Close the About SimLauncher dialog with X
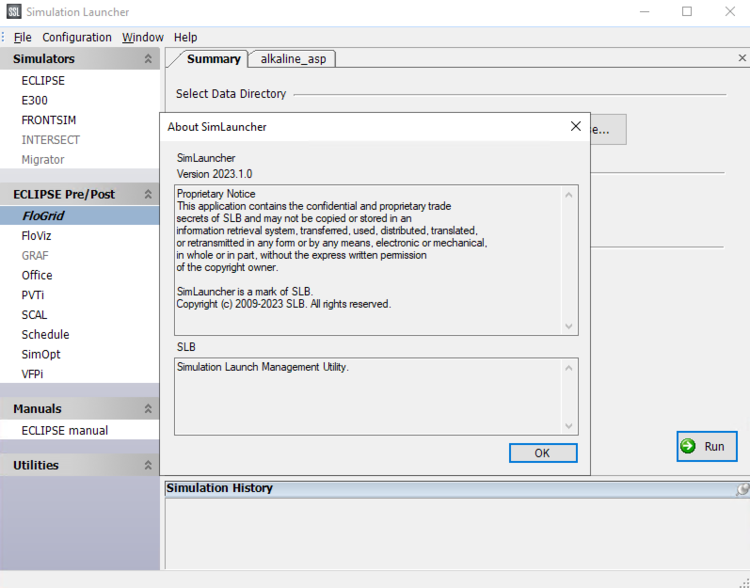 coord(575,127)
